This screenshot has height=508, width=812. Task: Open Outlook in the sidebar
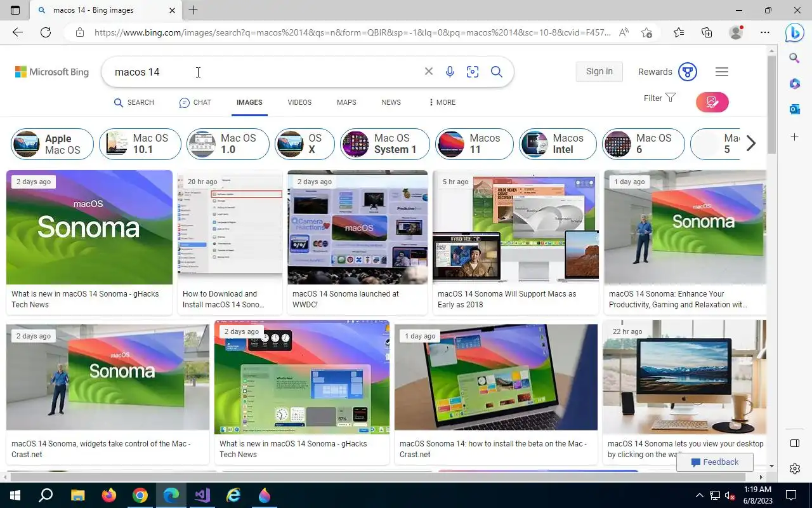tap(794, 109)
